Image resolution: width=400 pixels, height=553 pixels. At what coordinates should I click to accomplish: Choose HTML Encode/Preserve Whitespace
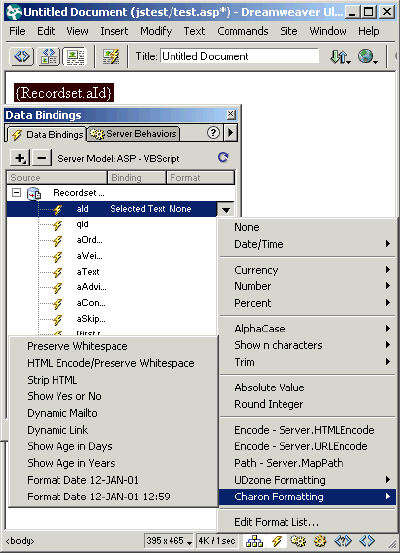coord(113,363)
